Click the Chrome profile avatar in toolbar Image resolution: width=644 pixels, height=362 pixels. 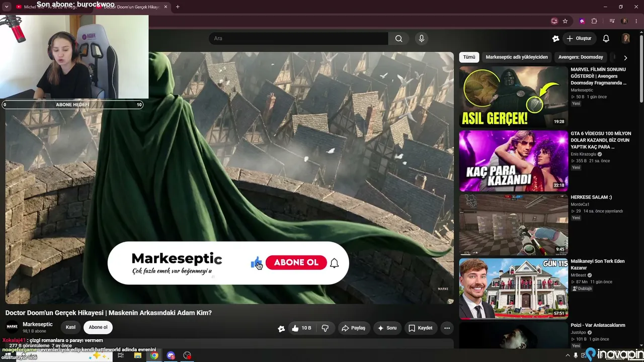(x=624, y=21)
